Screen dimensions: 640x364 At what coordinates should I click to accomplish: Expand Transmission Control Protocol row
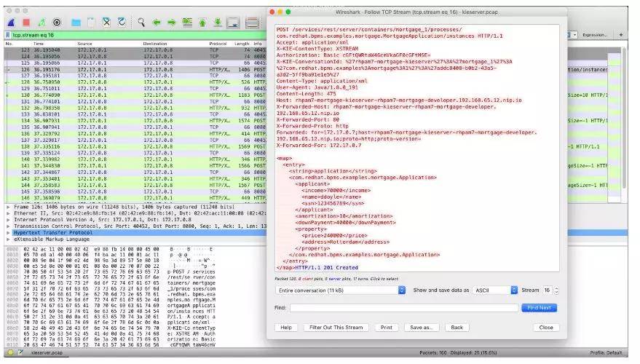(x=8, y=226)
